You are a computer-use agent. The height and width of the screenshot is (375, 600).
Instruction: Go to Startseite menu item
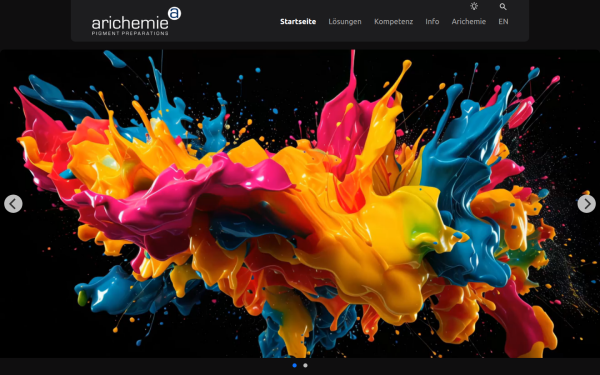click(x=298, y=21)
